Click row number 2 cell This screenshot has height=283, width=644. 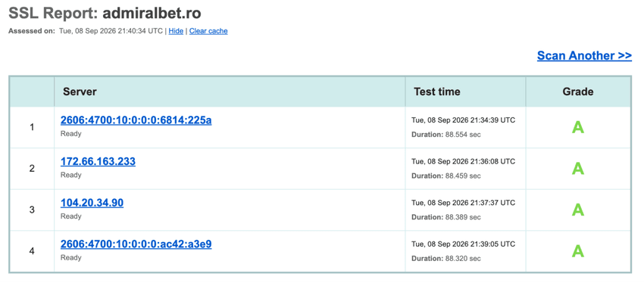32,169
